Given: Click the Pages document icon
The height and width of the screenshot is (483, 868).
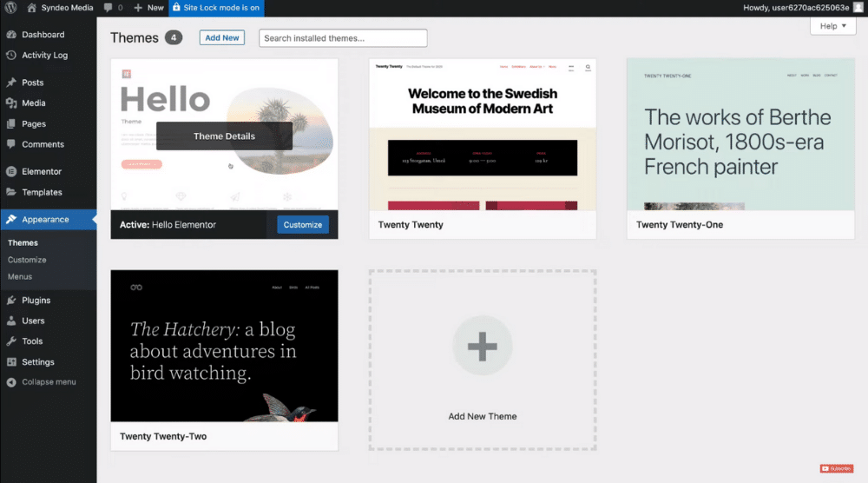Looking at the screenshot, I should (11, 123).
